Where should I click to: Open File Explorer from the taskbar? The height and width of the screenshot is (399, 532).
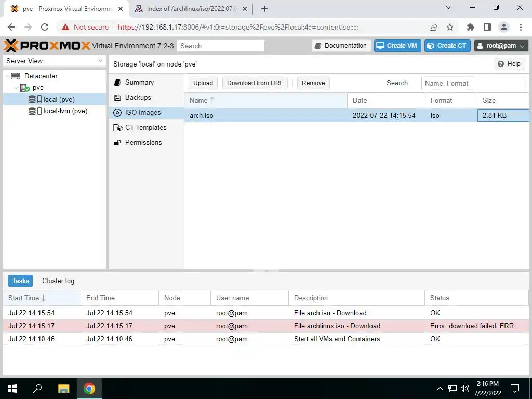(x=63, y=389)
